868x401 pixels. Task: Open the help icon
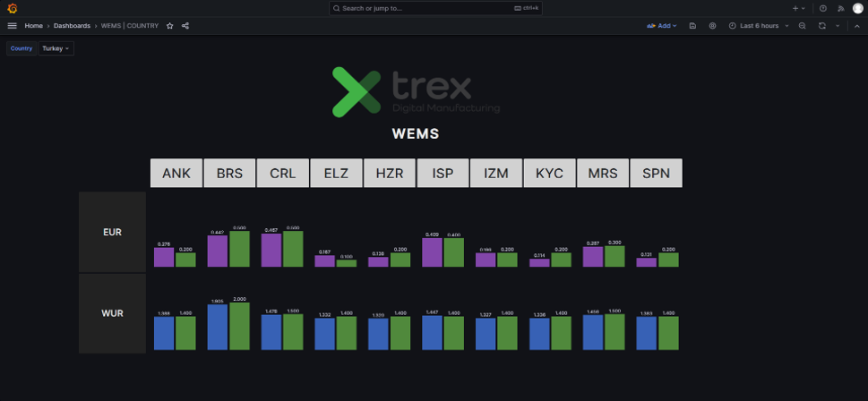(823, 8)
